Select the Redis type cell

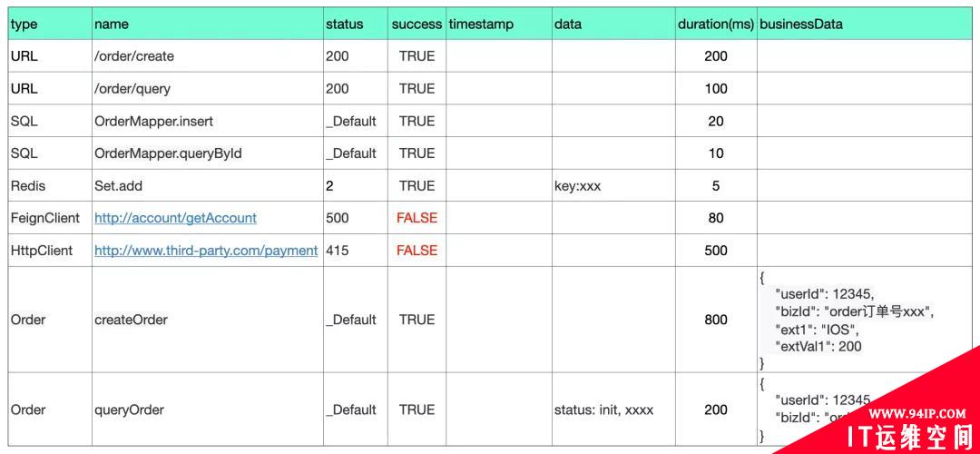(x=50, y=186)
